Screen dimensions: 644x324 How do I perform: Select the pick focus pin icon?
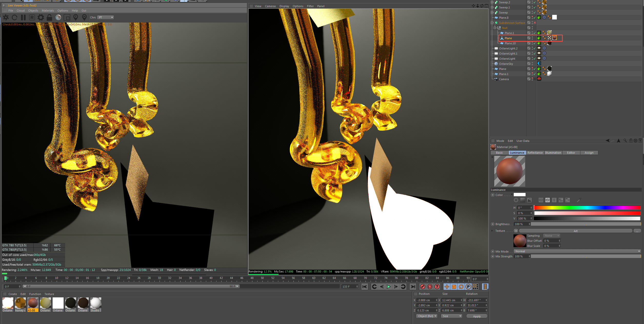pos(76,17)
